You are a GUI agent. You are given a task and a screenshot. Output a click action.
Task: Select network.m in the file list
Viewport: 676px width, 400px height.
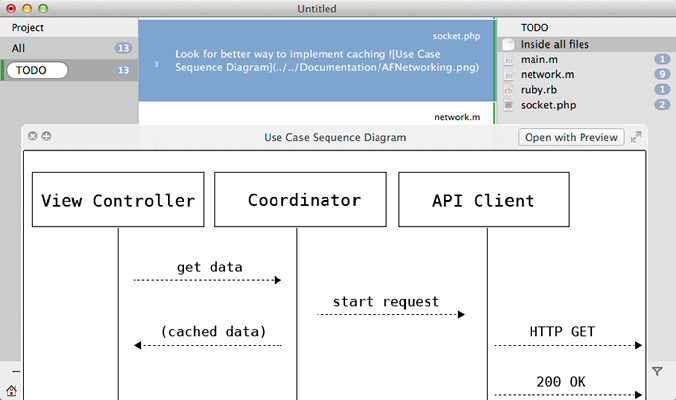(x=586, y=75)
